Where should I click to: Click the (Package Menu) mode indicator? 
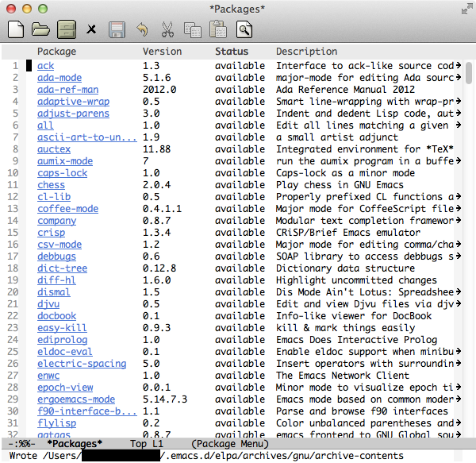230,444
